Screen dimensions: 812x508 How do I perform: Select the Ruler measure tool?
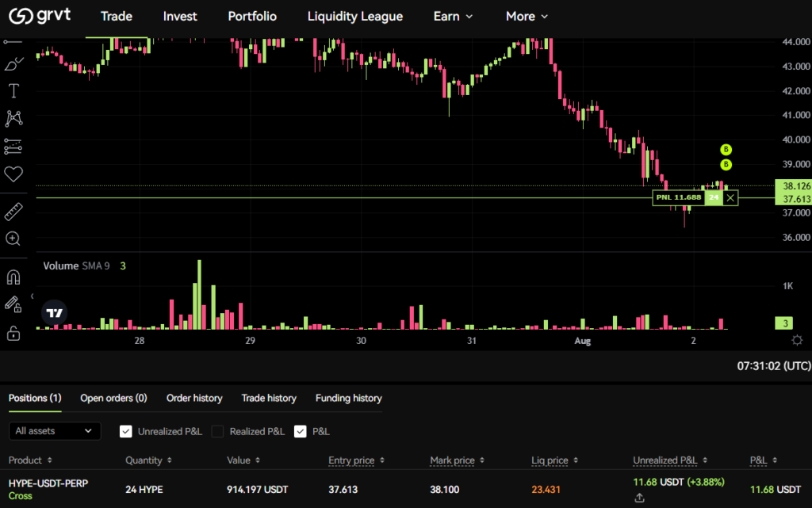(13, 212)
